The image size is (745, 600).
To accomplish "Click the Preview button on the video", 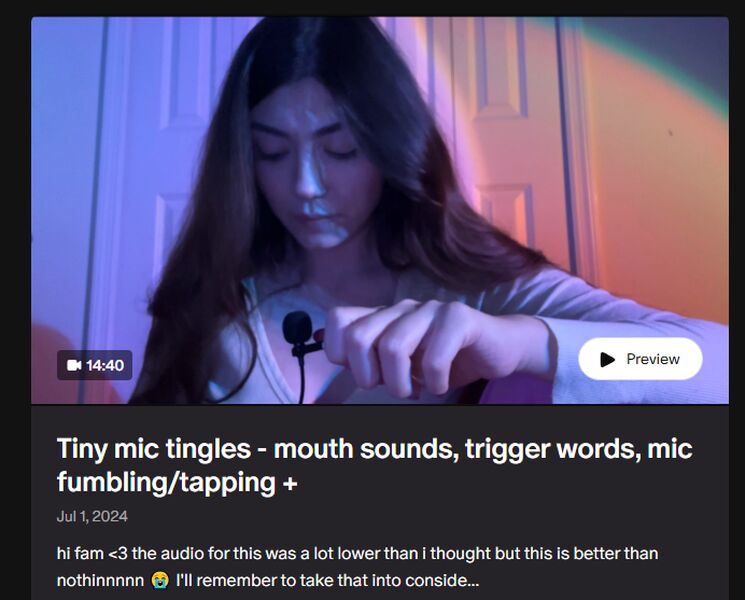I will pos(640,359).
